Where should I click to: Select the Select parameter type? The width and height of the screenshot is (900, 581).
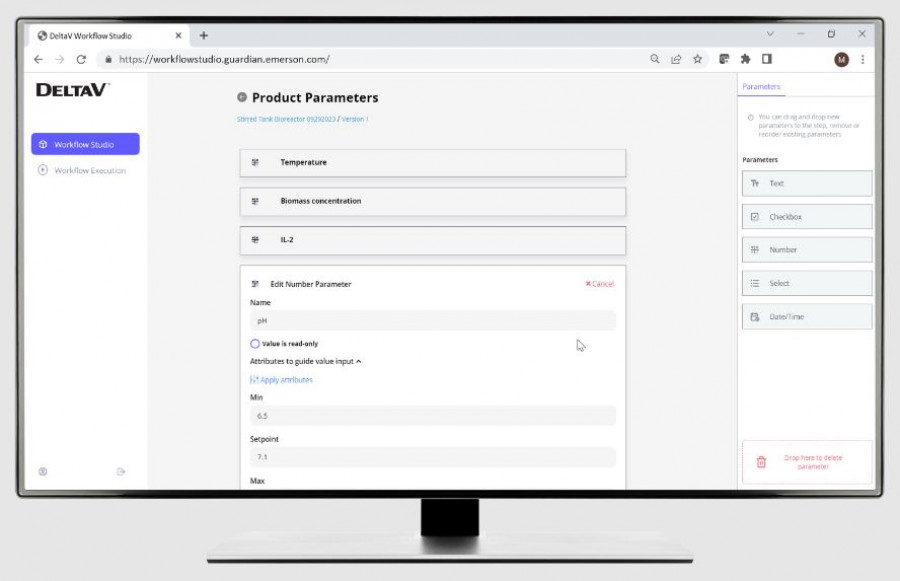tap(807, 284)
